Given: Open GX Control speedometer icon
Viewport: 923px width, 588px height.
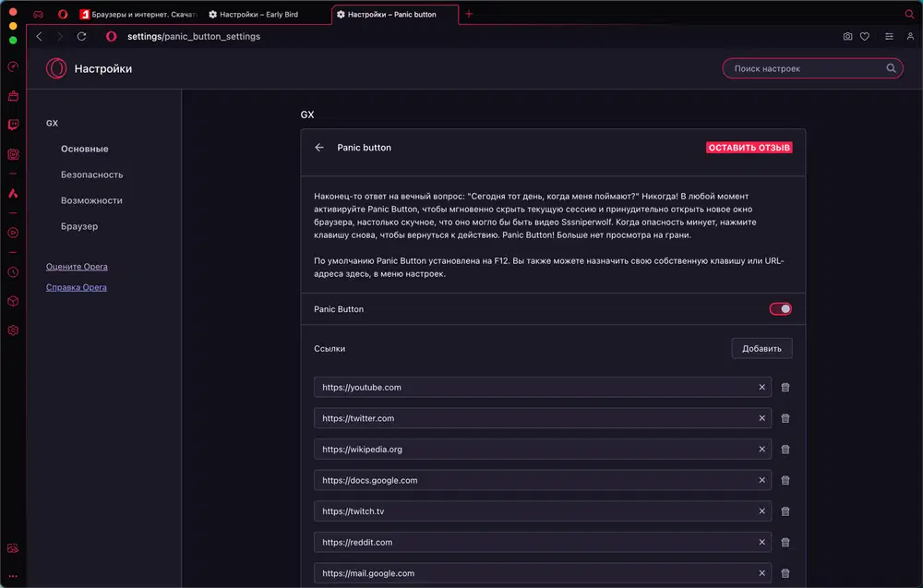Looking at the screenshot, I should (13, 67).
